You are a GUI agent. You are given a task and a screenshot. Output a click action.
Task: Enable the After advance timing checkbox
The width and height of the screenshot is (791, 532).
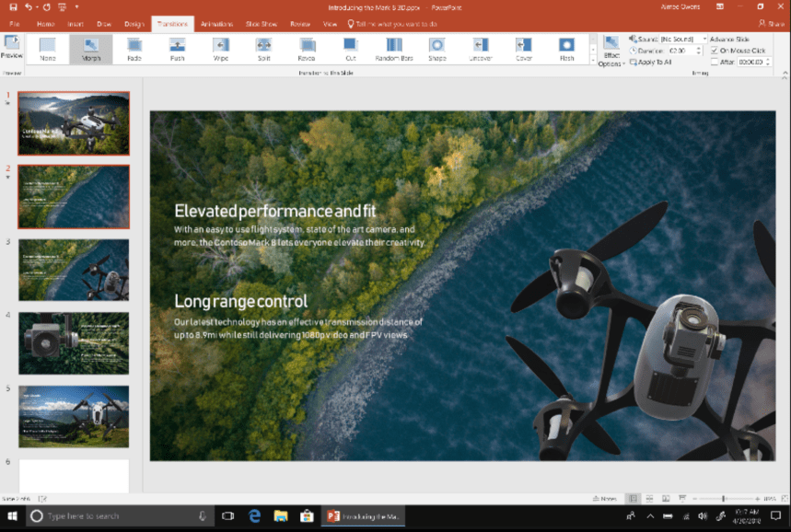point(715,61)
